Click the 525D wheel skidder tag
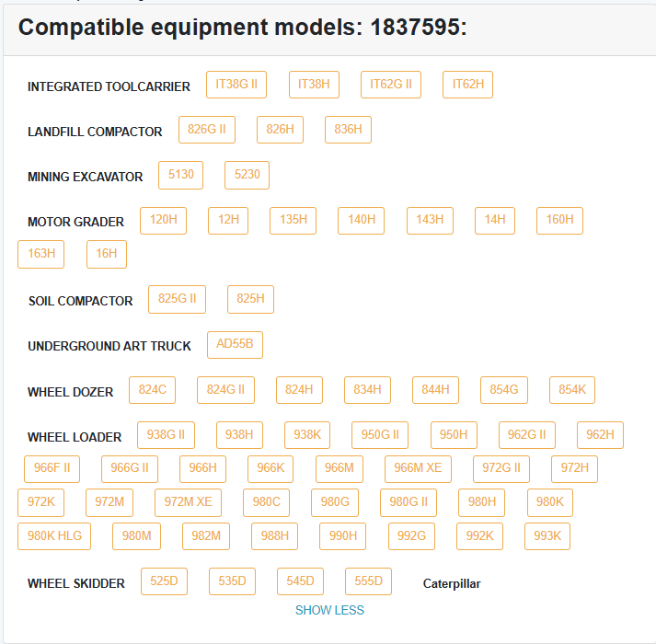 pyautogui.click(x=164, y=581)
